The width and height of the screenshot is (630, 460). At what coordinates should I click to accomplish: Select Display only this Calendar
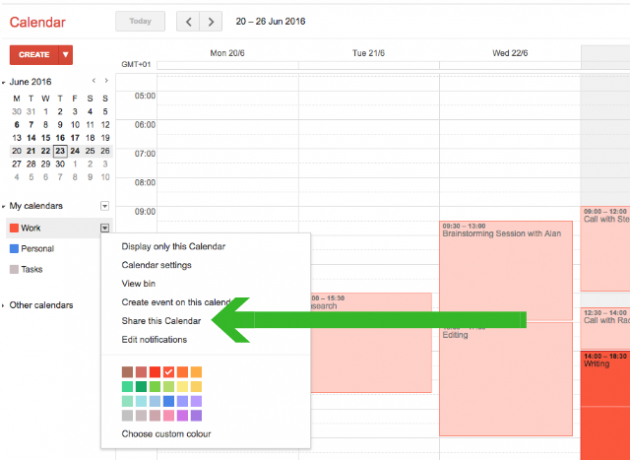click(173, 246)
